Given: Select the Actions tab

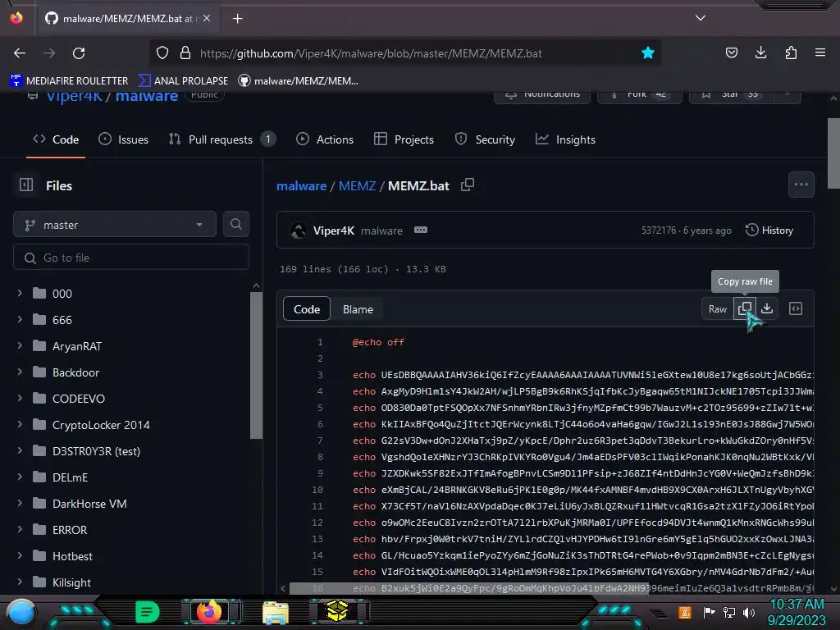Looking at the screenshot, I should click(325, 139).
